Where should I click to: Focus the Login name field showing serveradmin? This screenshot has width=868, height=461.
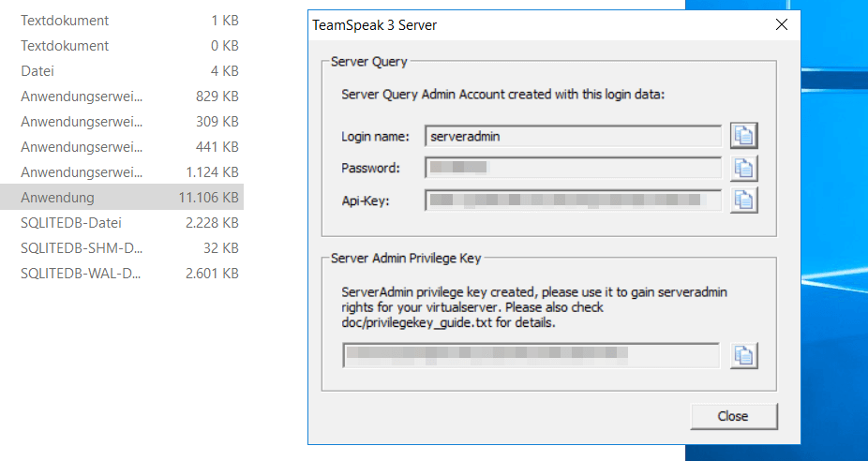tap(573, 136)
